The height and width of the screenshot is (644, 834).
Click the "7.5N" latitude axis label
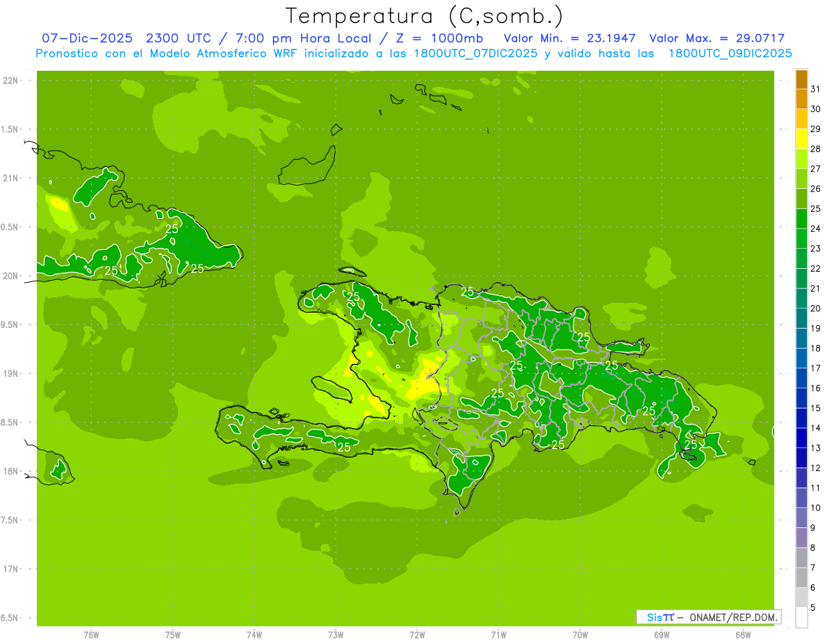point(10,520)
